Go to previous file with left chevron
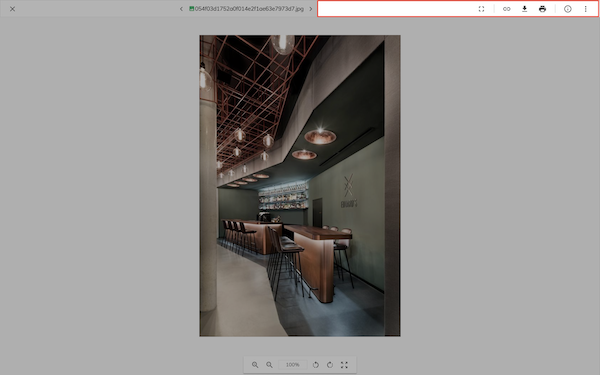The image size is (600, 375). (x=181, y=9)
